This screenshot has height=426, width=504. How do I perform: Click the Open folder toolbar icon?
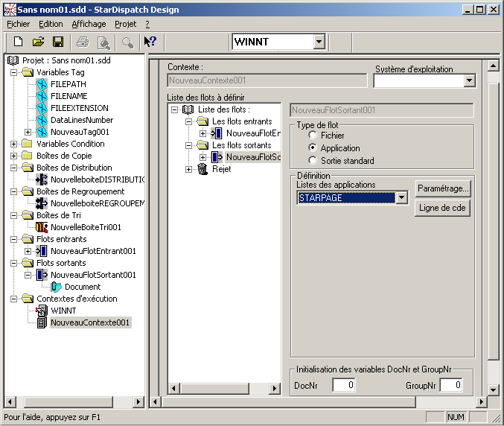pyautogui.click(x=38, y=42)
